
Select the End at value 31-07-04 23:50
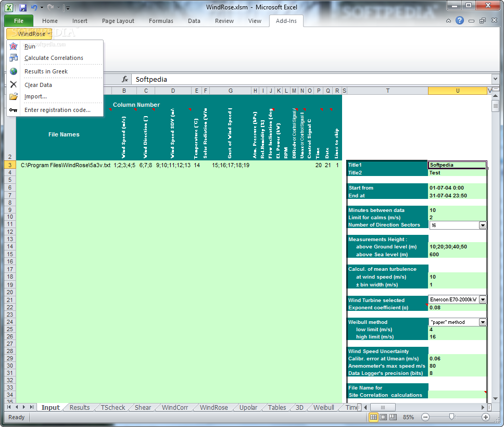pos(457,195)
